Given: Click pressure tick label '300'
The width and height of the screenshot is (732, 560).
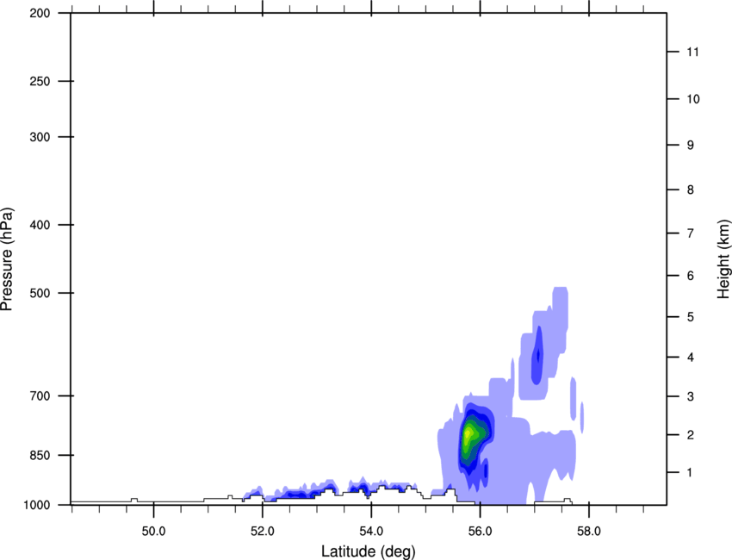Looking at the screenshot, I should pyautogui.click(x=40, y=137).
